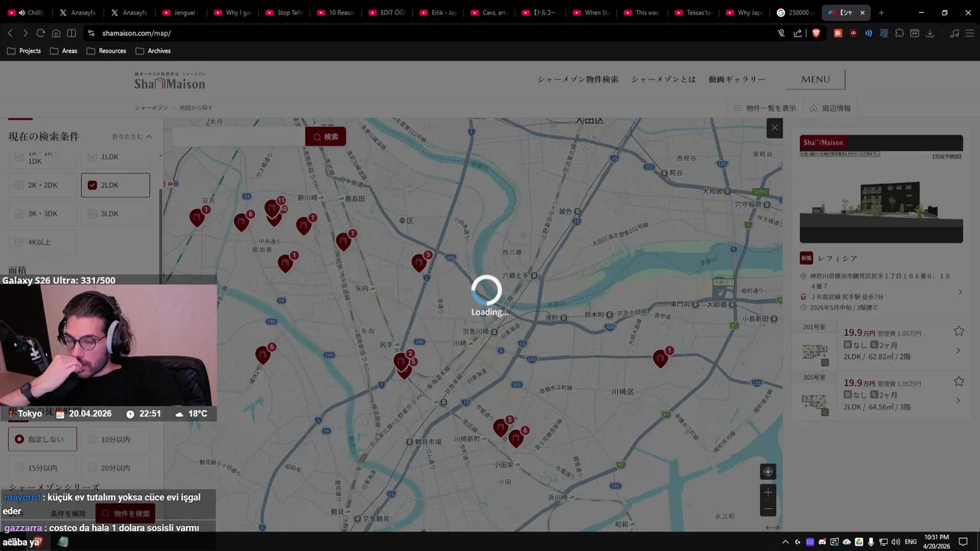Focus the map search input field
The width and height of the screenshot is (980, 551).
pos(238,136)
